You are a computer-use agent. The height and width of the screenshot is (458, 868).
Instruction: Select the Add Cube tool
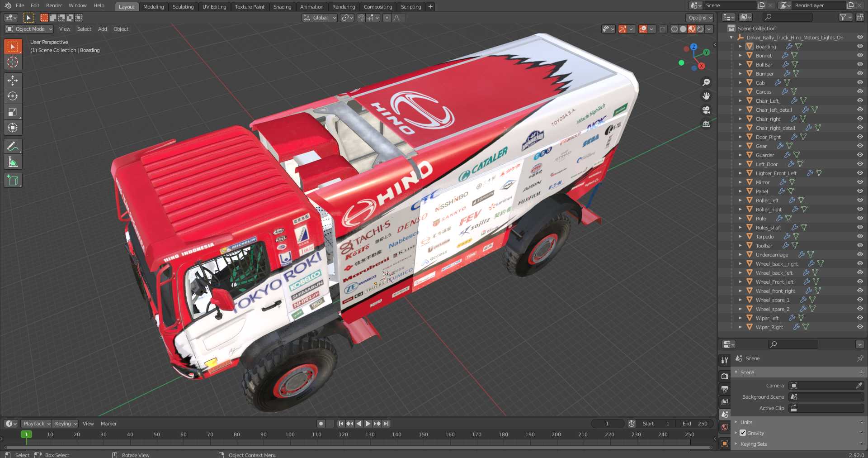(13, 180)
